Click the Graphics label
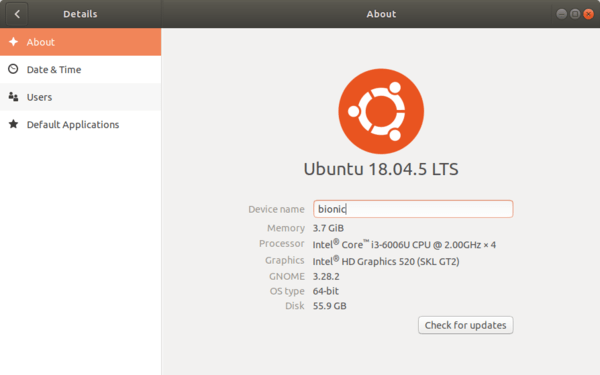This screenshot has width=600, height=375. (x=285, y=260)
